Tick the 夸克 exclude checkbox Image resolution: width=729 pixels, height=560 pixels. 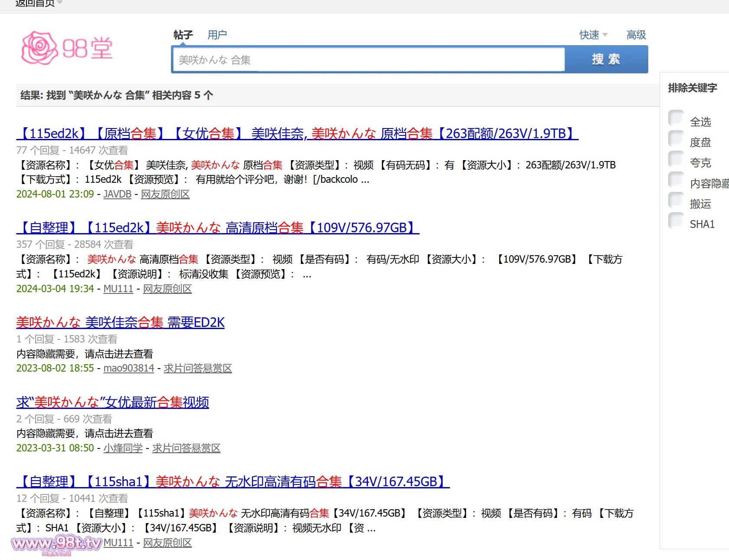pyautogui.click(x=676, y=159)
